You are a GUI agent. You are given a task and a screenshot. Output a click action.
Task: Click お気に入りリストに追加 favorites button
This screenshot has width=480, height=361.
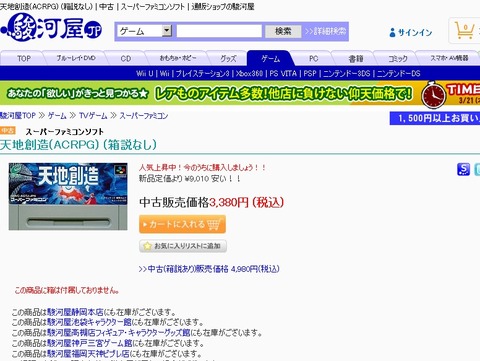tap(183, 246)
